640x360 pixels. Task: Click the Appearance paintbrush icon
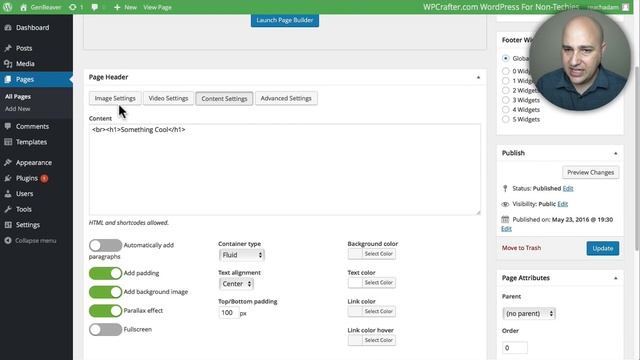click(8, 162)
